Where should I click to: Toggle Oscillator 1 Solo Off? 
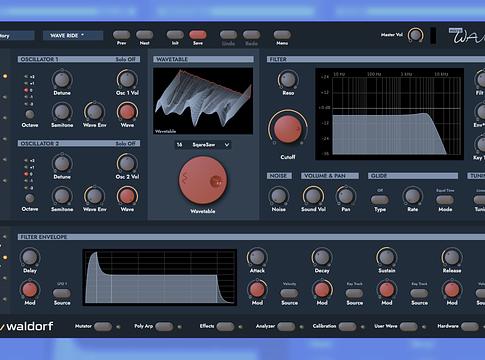[x=125, y=59]
